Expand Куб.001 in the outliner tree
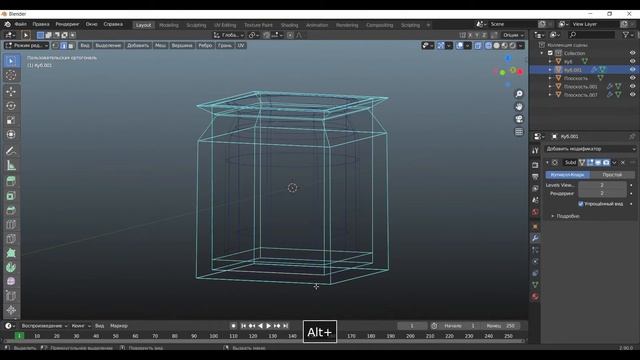 click(x=550, y=70)
